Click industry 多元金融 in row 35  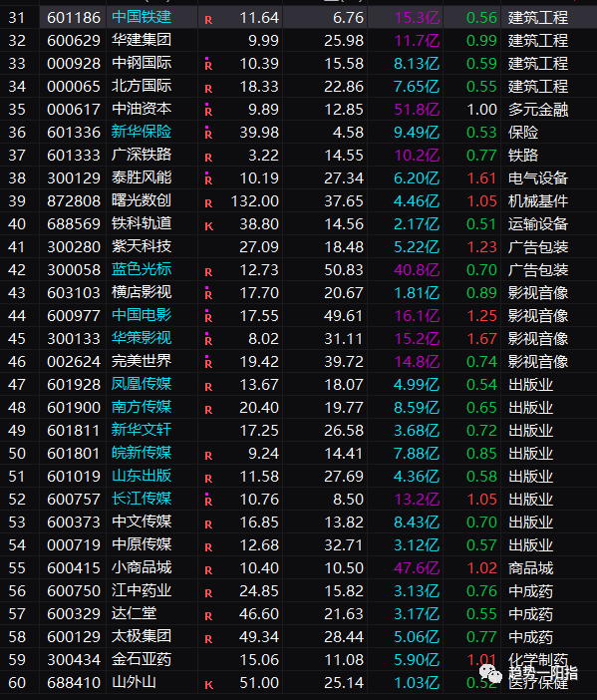point(538,110)
